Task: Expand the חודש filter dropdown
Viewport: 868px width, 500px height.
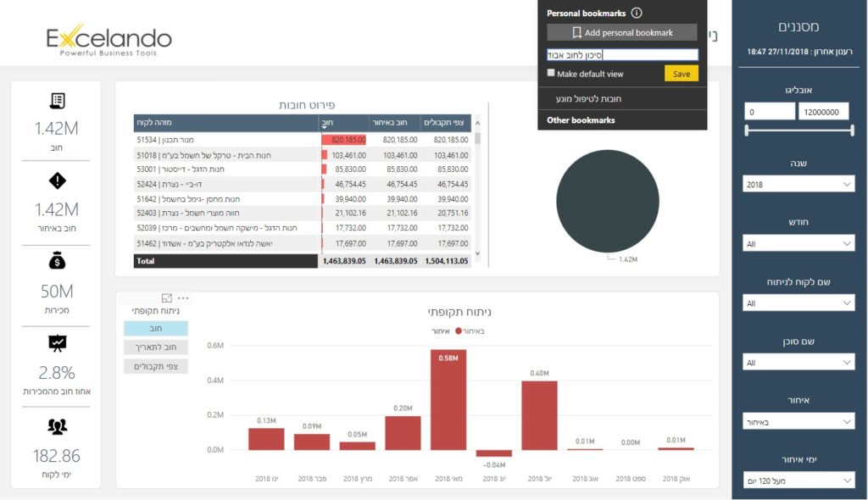Action: coord(798,244)
